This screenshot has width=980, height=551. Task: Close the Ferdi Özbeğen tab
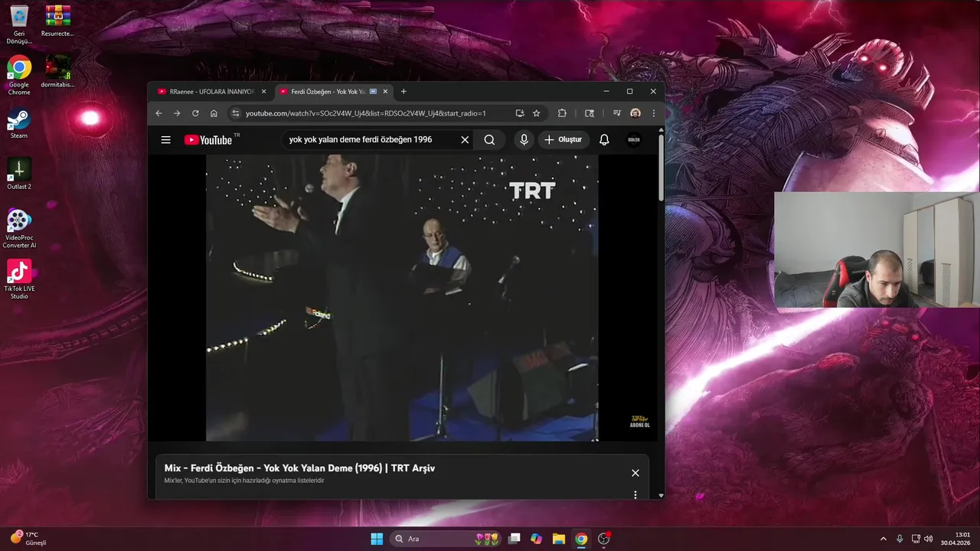click(x=386, y=92)
